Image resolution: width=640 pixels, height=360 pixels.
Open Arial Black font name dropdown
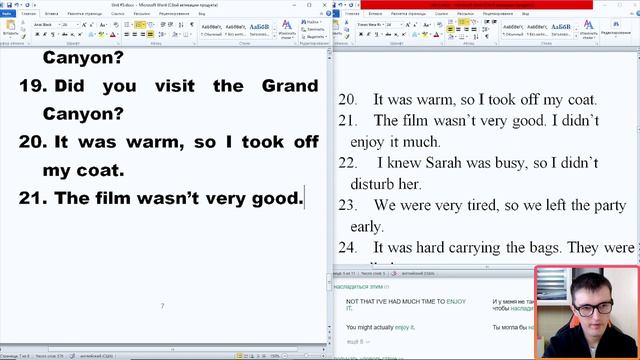click(60, 25)
